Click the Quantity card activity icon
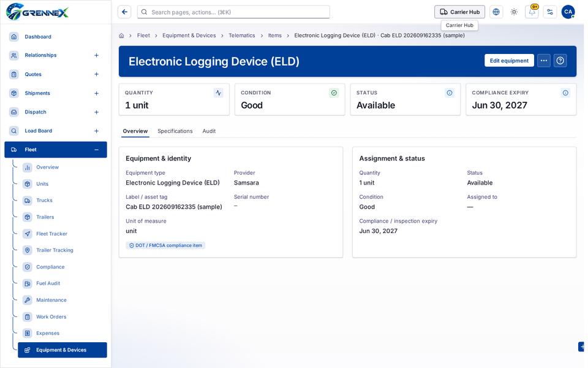This screenshot has width=588, height=368. 218,93
